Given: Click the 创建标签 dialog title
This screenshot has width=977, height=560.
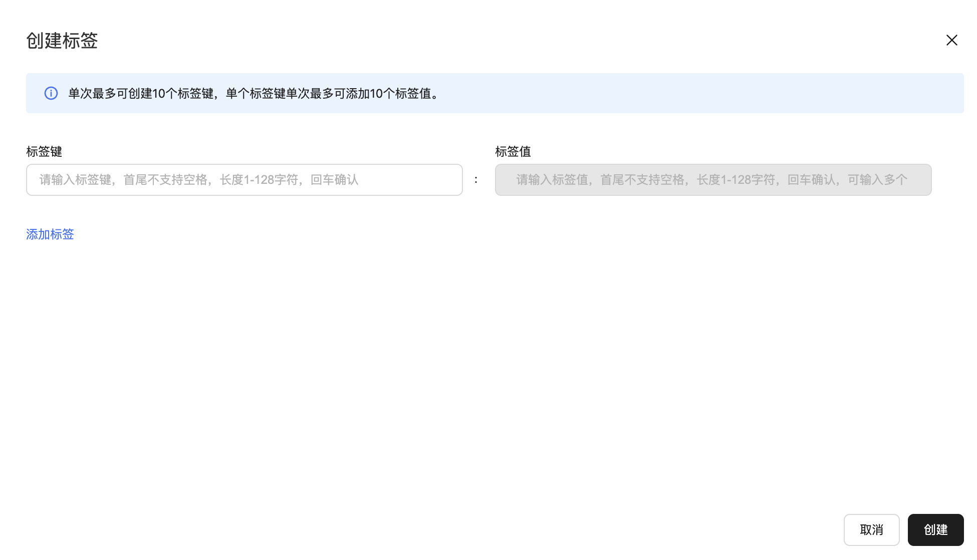Looking at the screenshot, I should 62,41.
